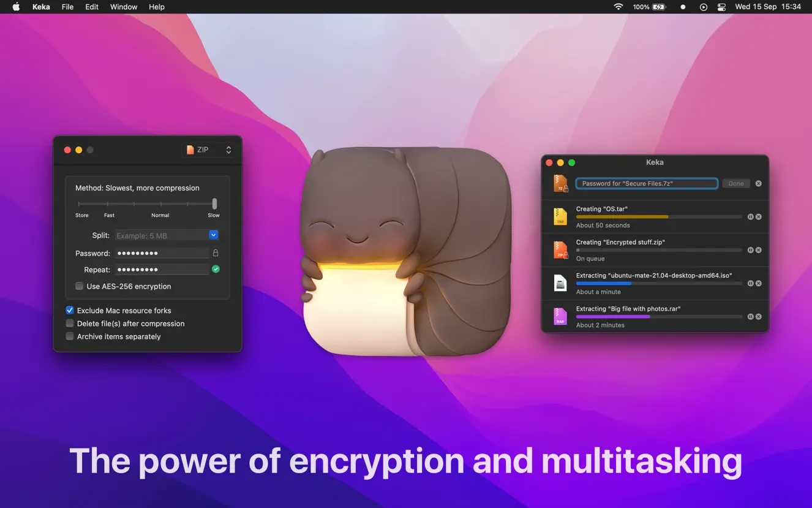The height and width of the screenshot is (508, 812).
Task: Uncheck Exclude Mac resource forks
Action: [70, 310]
